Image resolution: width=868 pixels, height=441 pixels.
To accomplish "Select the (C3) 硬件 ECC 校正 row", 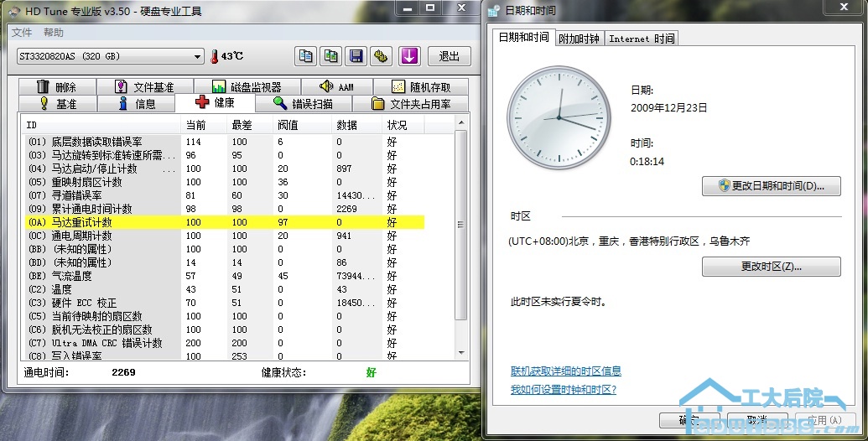I will pyautogui.click(x=225, y=303).
